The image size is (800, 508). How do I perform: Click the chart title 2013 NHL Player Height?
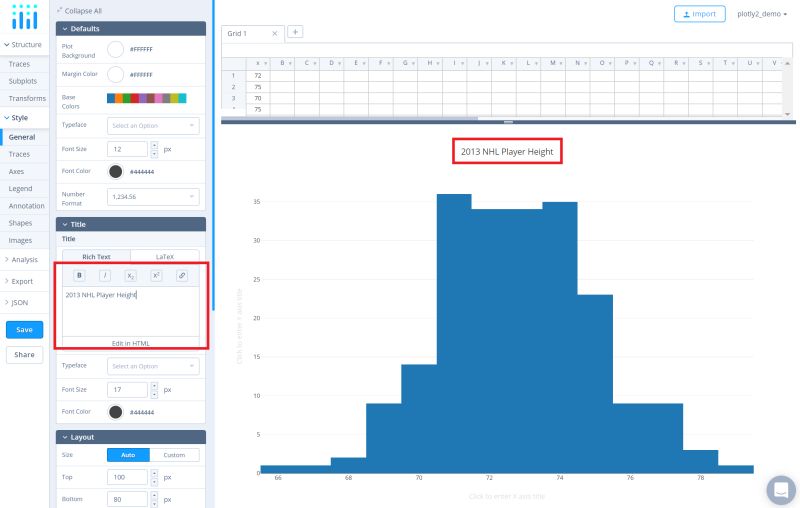[507, 151]
